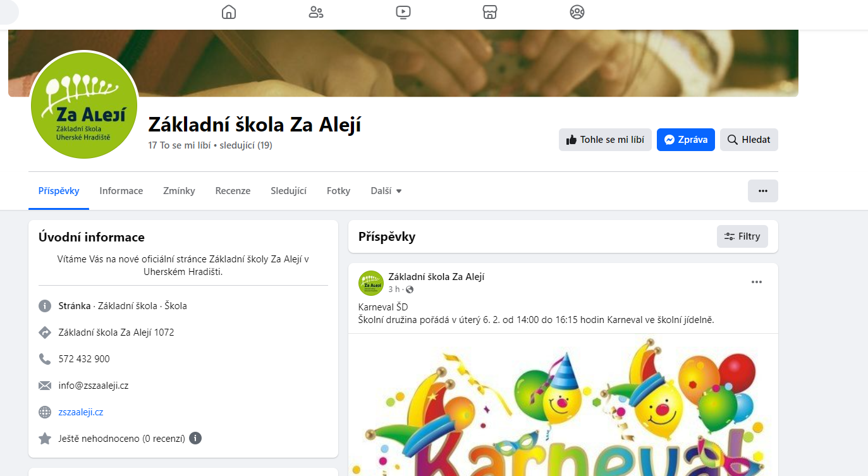Click the info icon next to the 0 reviews rating
This screenshot has width=868, height=476.
[x=195, y=438]
